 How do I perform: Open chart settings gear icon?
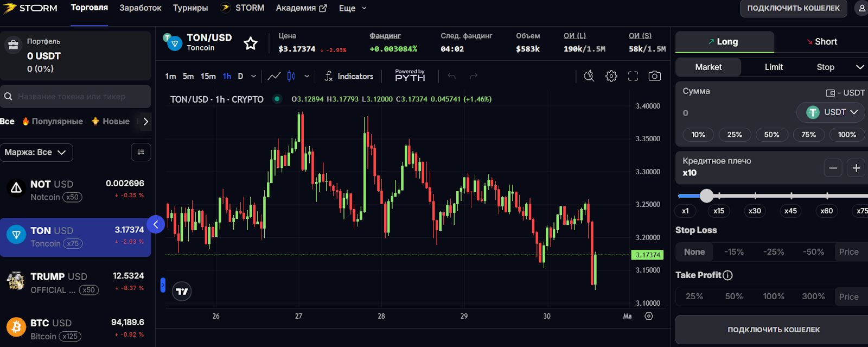(x=611, y=76)
